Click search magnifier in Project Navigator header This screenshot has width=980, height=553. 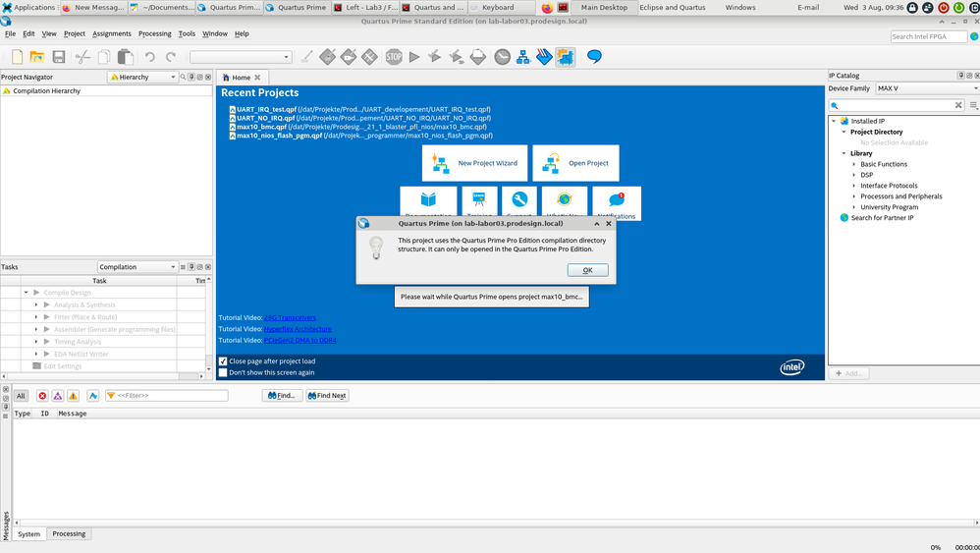[x=183, y=77]
